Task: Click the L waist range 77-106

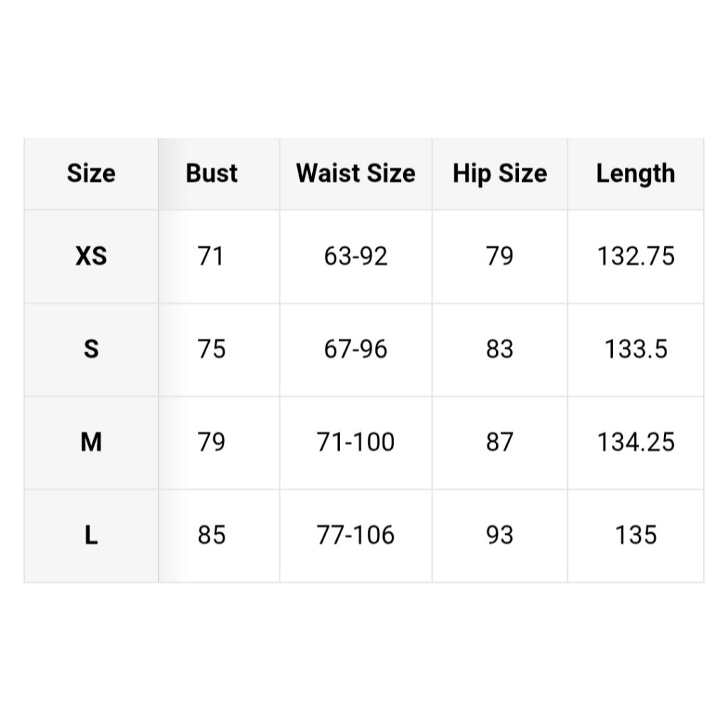Action: click(x=355, y=535)
